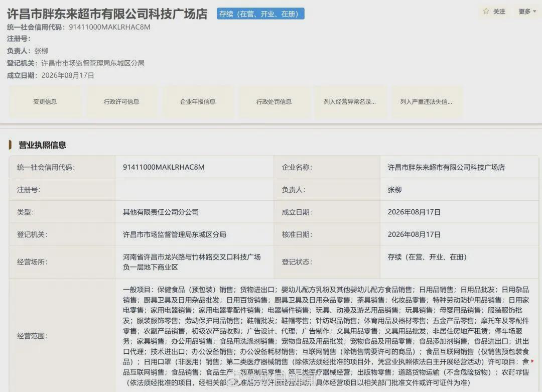Screen dimensions: 542x392
Task: Switch to 企业年报信息 tab
Action: tap(198, 101)
